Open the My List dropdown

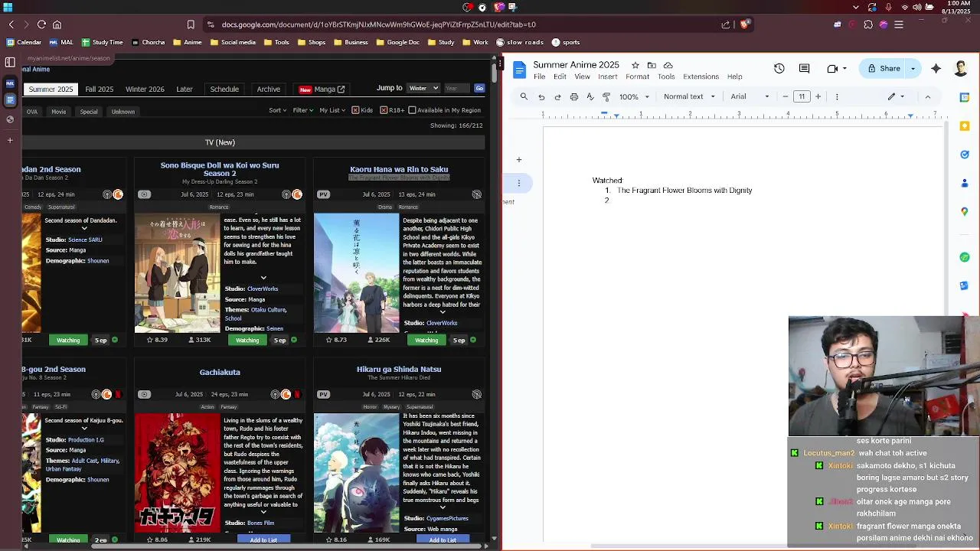[x=332, y=110]
